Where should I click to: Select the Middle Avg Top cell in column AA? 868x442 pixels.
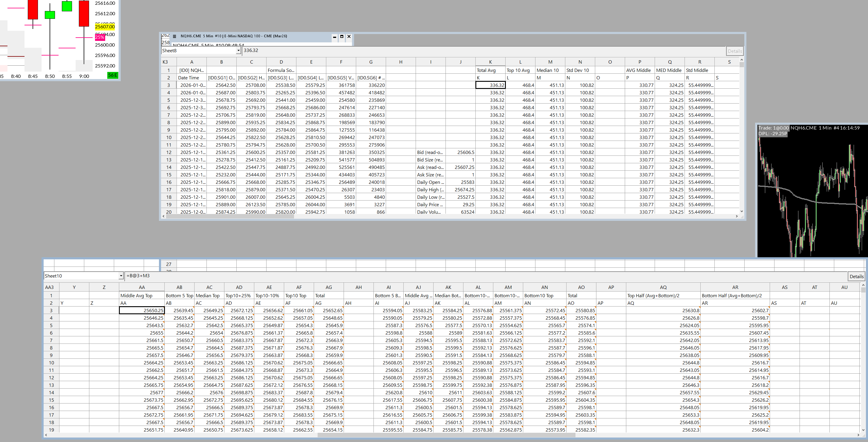(x=142, y=295)
